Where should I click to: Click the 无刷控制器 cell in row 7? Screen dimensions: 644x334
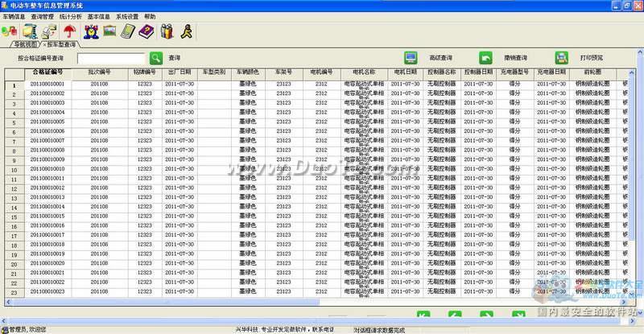coord(441,141)
